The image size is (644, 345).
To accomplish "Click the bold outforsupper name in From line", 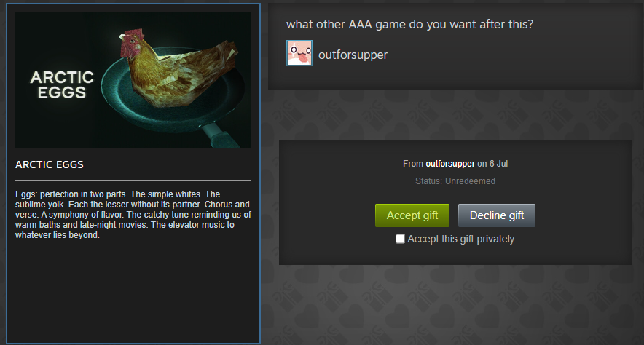I will pos(450,164).
